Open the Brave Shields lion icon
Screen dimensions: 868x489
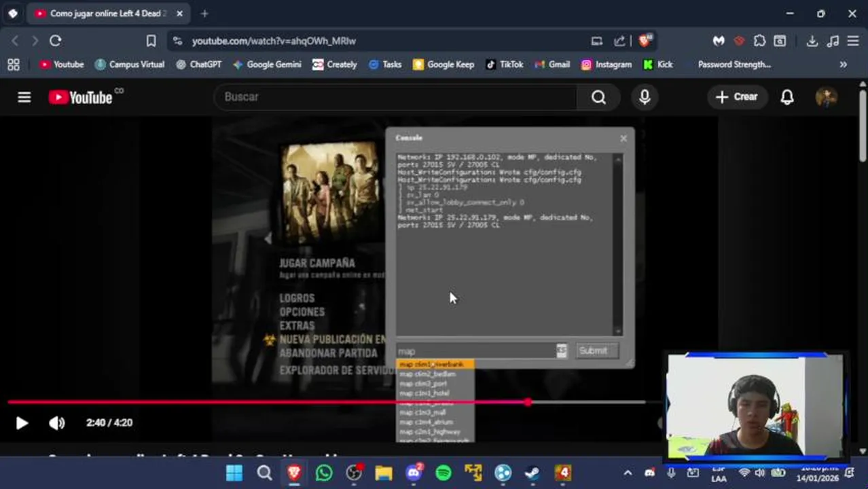[x=645, y=41]
